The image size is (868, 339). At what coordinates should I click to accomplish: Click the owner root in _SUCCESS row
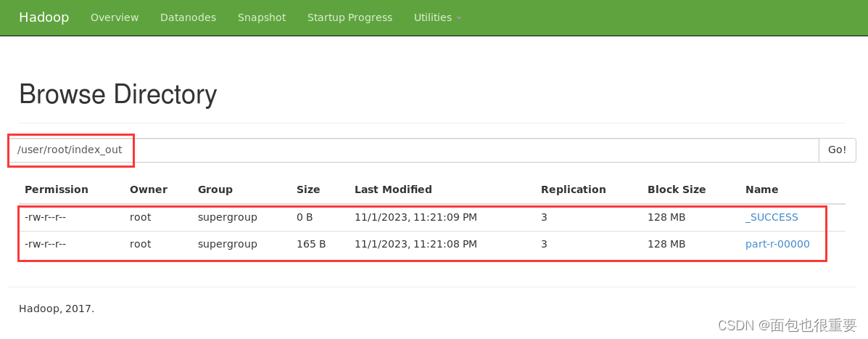pos(140,217)
